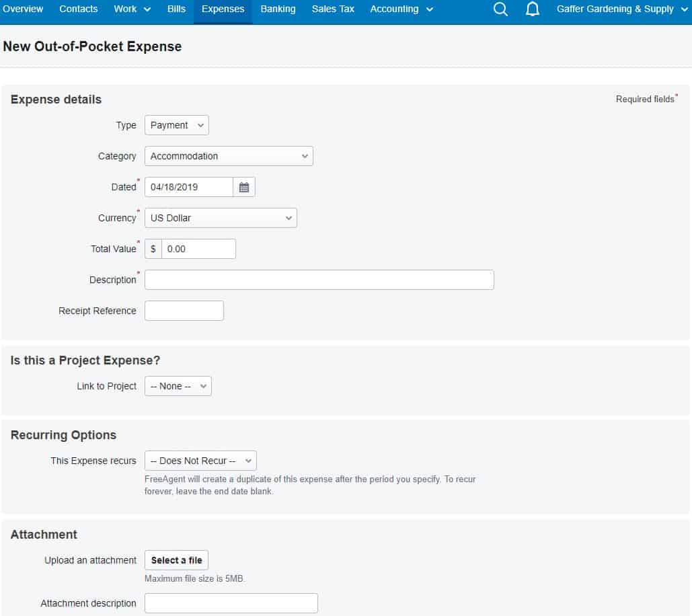Screen dimensions: 692x616
Task: Click the 'Expense details' heading
Action: (56, 100)
